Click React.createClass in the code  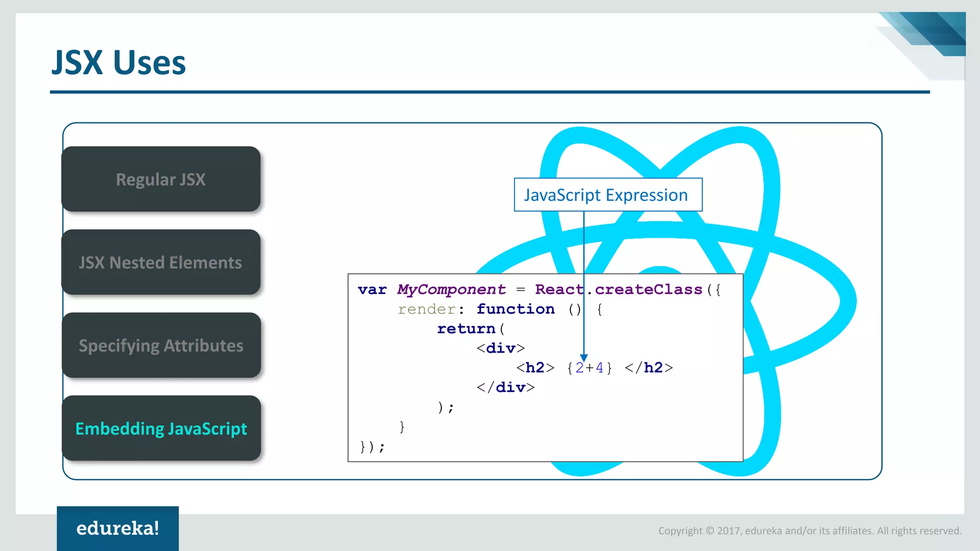[x=619, y=289]
